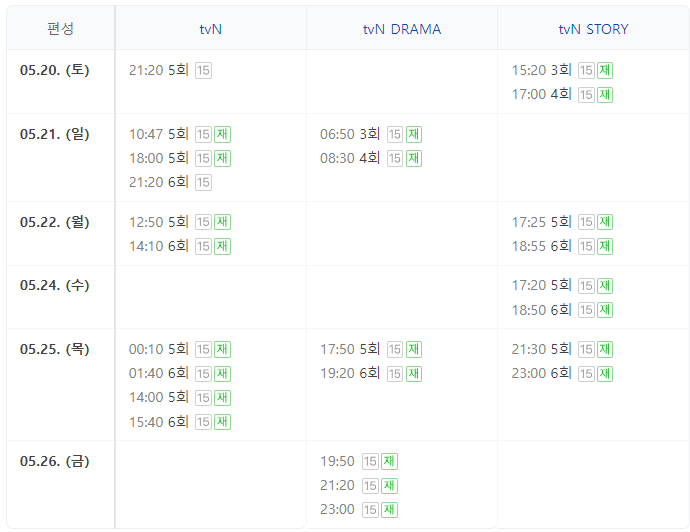Click the 재 rerun badge beside 18:55 6회
The image size is (690, 532).
605,246
